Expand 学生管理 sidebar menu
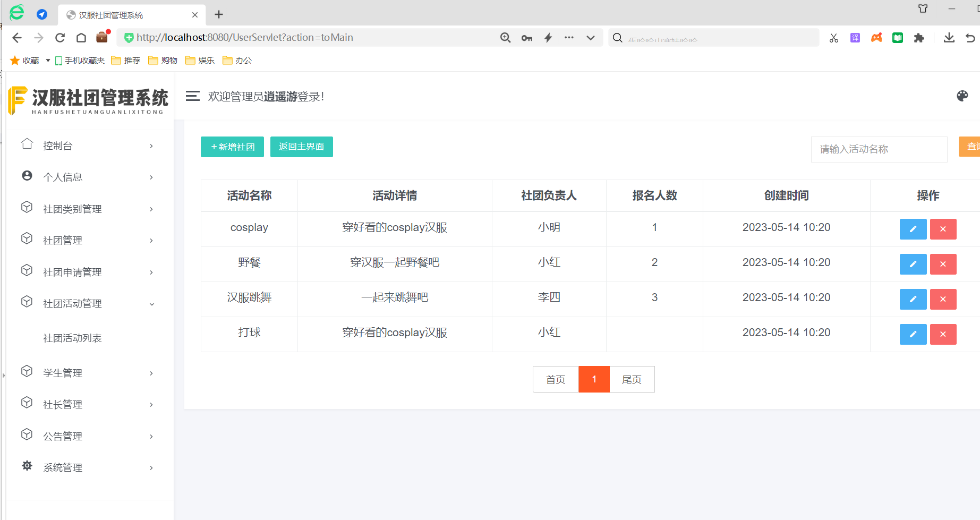 coord(89,373)
